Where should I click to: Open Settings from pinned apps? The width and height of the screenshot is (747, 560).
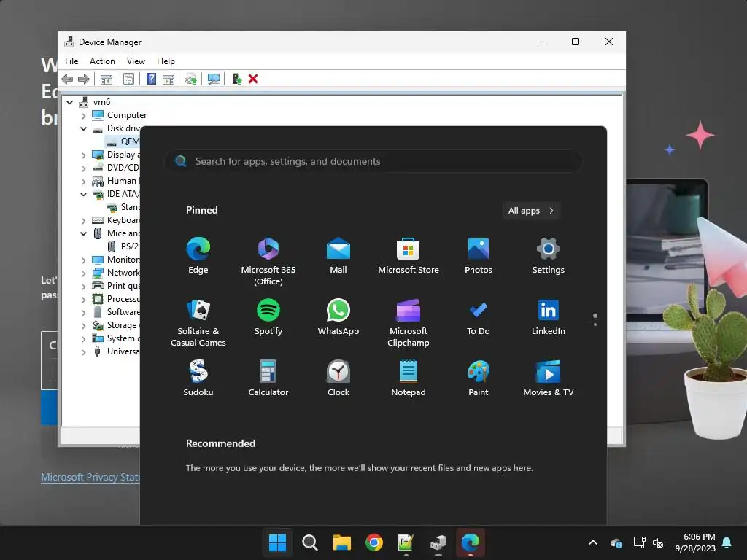549,256
